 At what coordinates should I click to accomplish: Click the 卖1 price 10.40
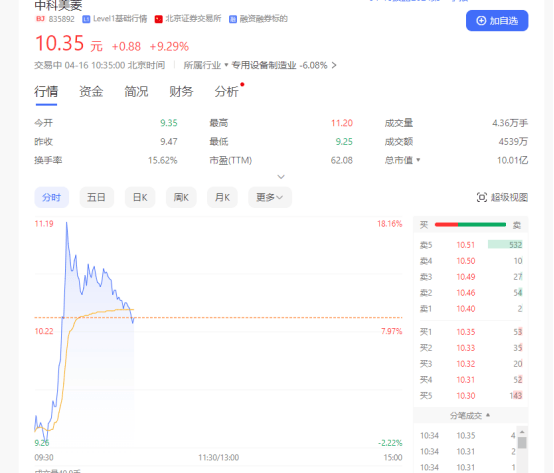tap(466, 309)
